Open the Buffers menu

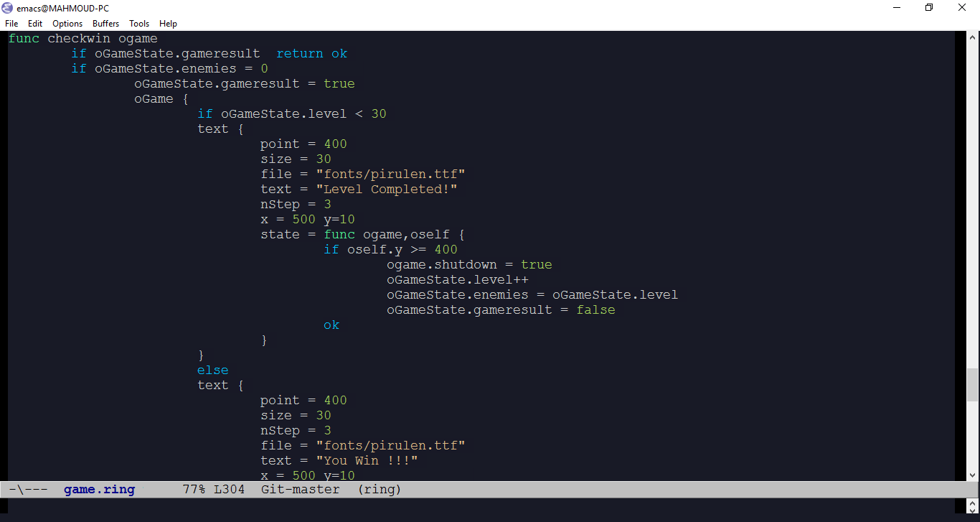tap(105, 23)
